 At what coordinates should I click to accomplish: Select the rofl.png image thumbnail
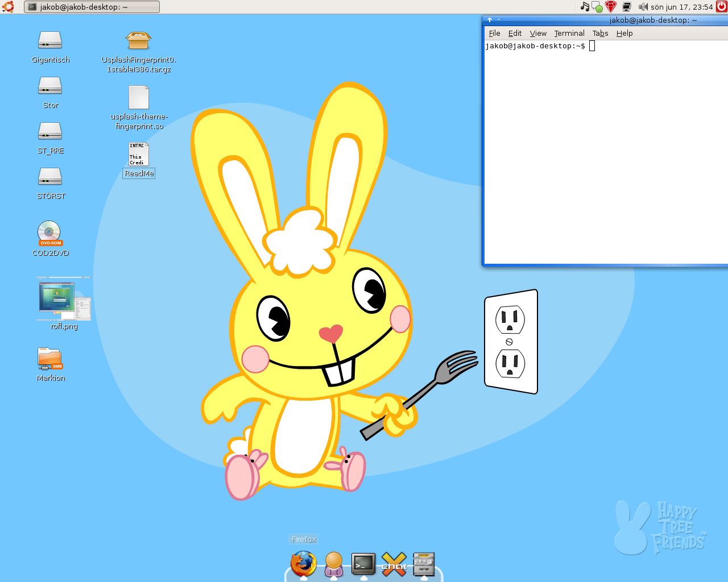pos(64,298)
